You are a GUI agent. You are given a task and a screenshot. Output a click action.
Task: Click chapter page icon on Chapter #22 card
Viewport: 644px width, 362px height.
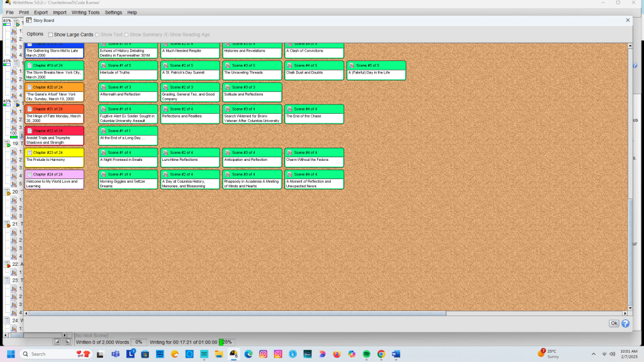click(x=29, y=131)
